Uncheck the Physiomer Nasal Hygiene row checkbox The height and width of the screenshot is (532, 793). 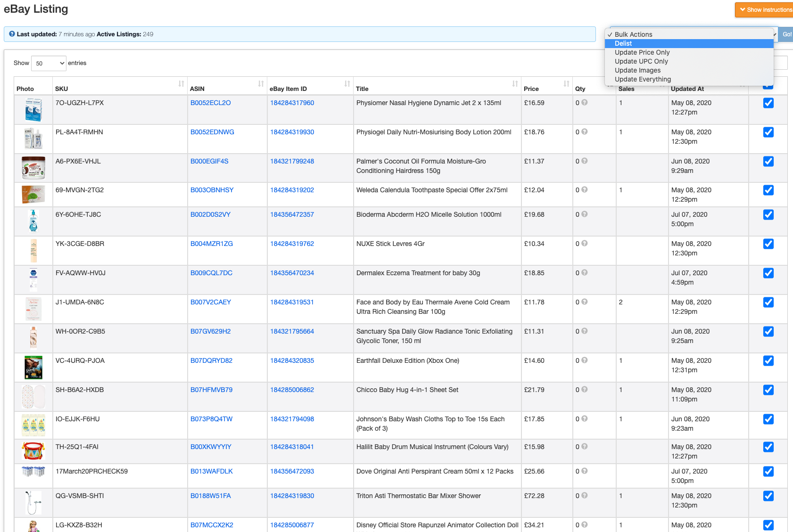click(768, 103)
